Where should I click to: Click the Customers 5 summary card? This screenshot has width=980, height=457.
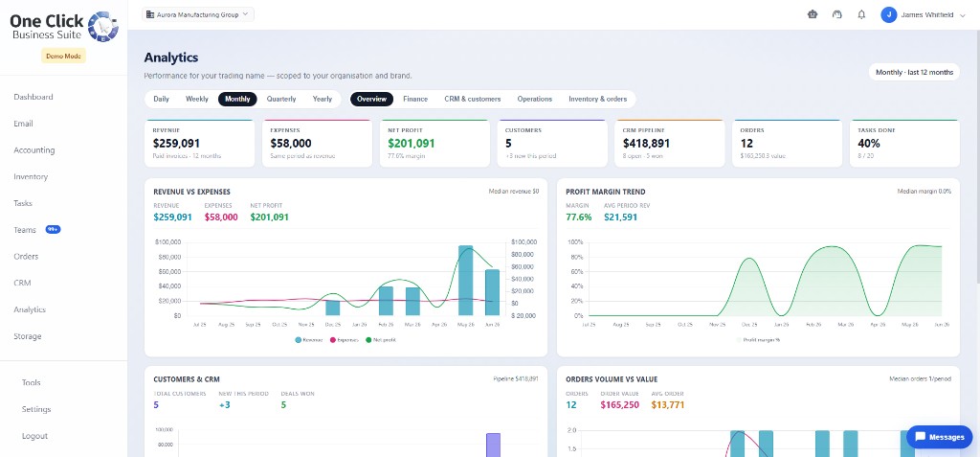point(552,144)
